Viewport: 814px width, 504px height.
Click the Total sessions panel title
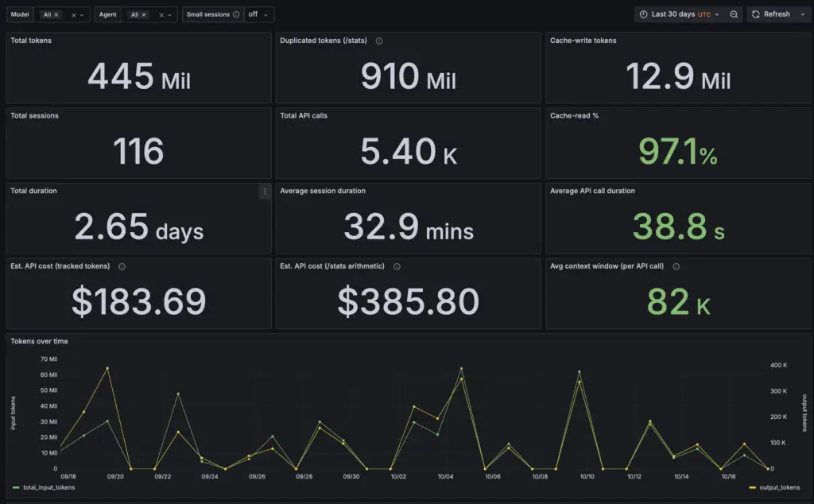34,116
